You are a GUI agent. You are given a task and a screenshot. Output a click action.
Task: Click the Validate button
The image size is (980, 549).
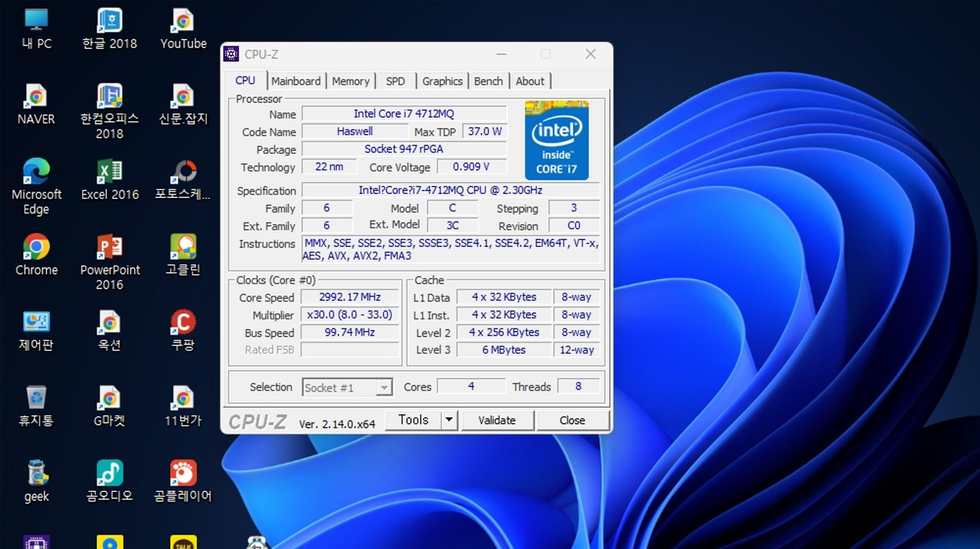coord(497,420)
